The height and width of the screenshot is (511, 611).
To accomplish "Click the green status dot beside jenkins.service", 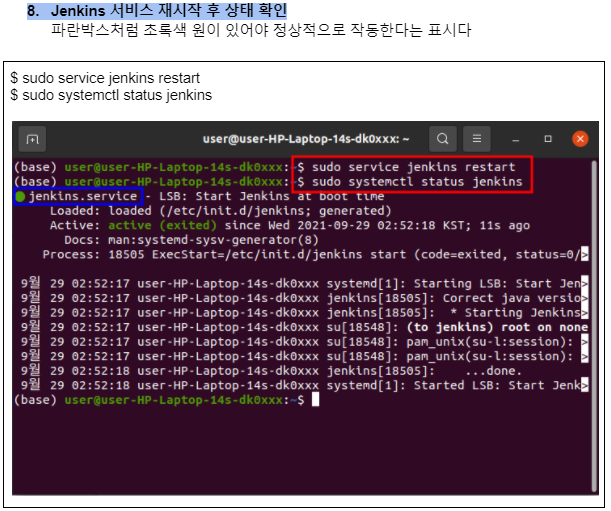I will [x=20, y=197].
